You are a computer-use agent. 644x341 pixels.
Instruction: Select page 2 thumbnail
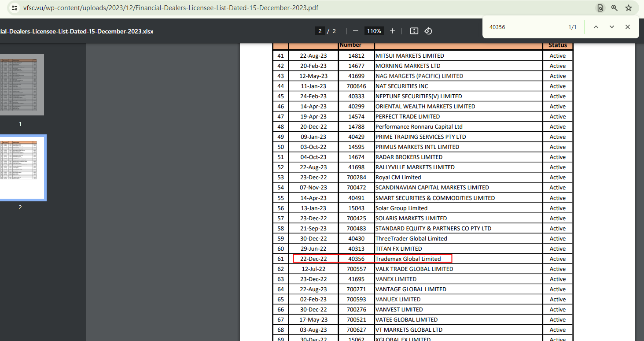pos(20,167)
